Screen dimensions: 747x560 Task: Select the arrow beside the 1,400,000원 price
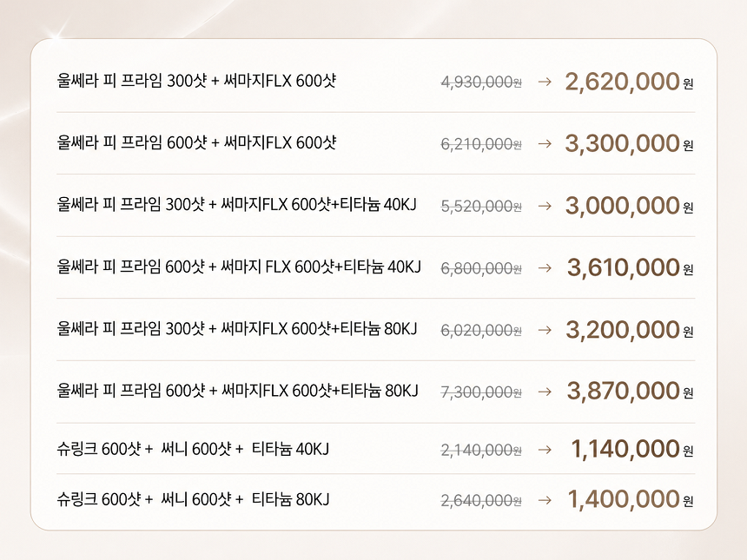pos(545,499)
